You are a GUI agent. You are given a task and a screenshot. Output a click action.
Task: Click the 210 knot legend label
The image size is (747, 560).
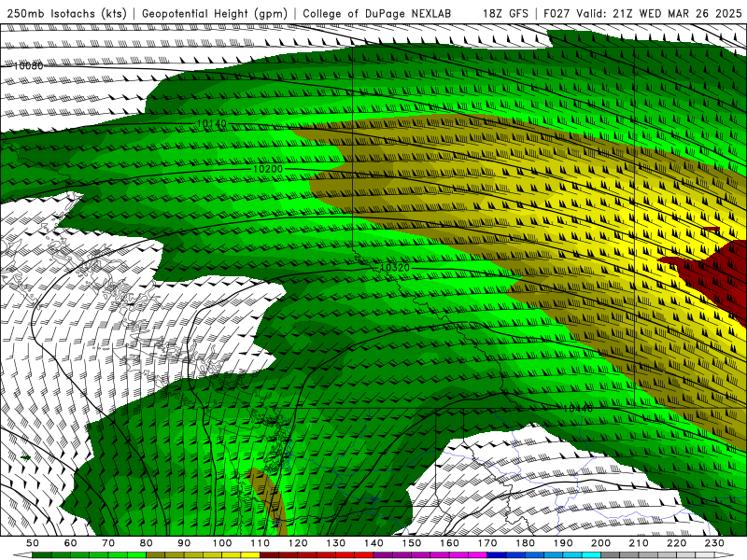639,543
